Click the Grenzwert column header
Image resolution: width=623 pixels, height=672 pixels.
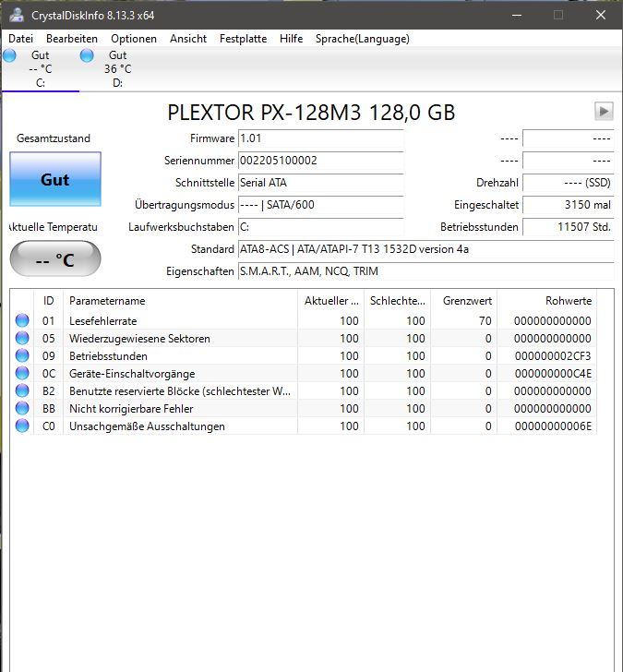tap(463, 301)
